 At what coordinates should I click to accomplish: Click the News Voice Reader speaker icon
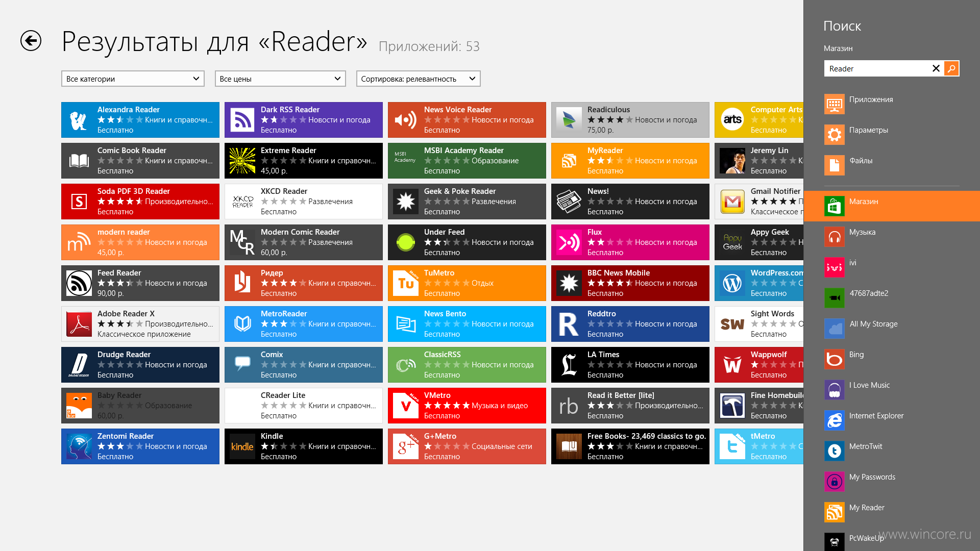(x=406, y=120)
